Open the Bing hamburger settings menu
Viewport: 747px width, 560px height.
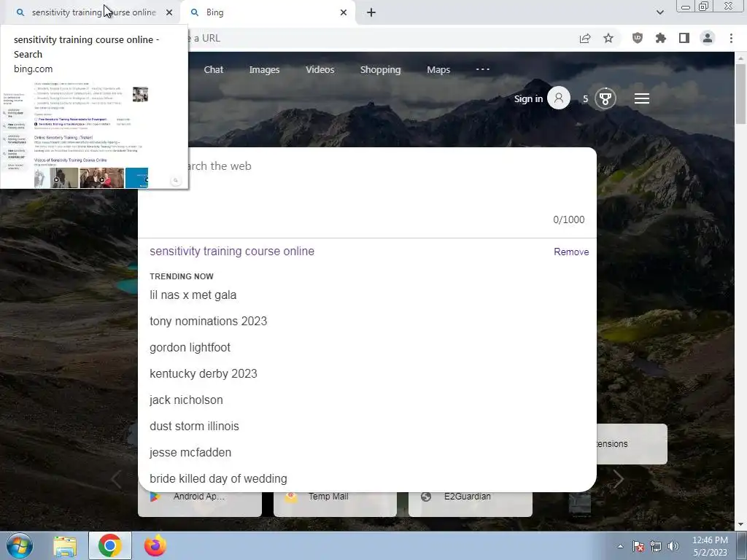pos(642,98)
